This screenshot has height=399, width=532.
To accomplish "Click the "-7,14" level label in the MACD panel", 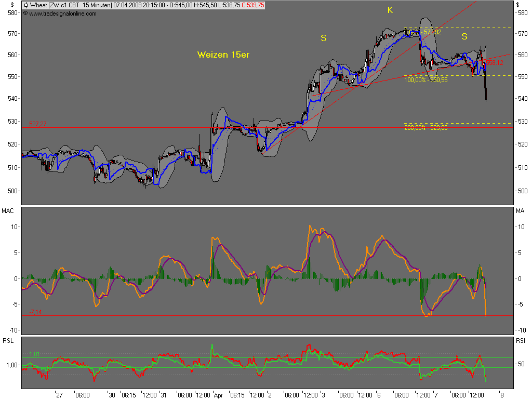I will coord(35,312).
